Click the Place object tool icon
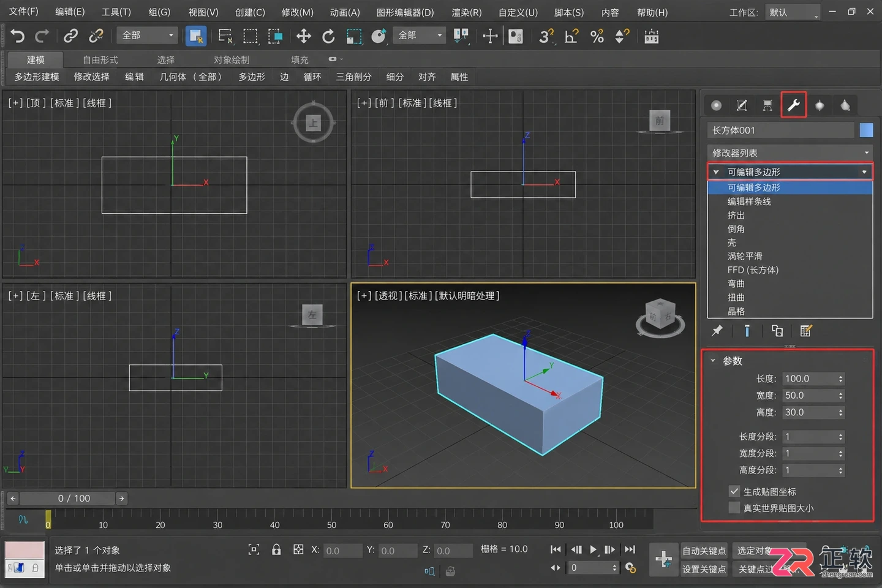 (x=379, y=36)
